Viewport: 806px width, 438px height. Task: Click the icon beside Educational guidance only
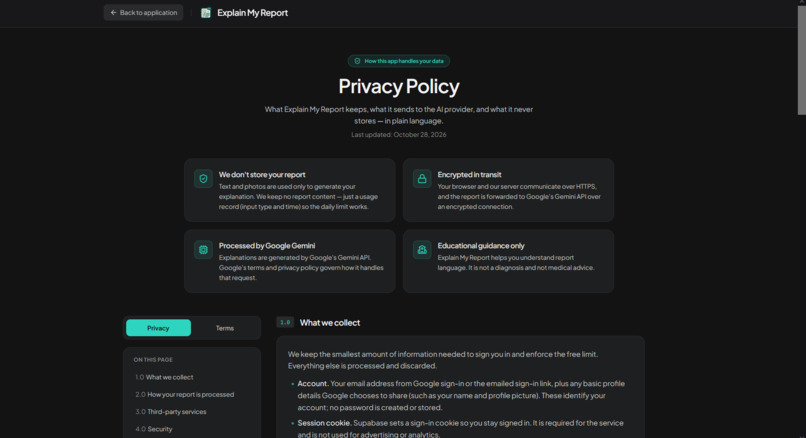422,250
